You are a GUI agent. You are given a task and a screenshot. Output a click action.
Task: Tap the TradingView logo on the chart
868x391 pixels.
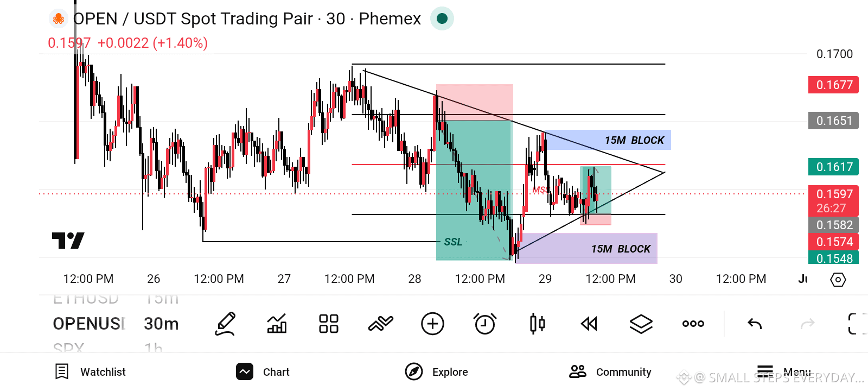click(x=68, y=241)
